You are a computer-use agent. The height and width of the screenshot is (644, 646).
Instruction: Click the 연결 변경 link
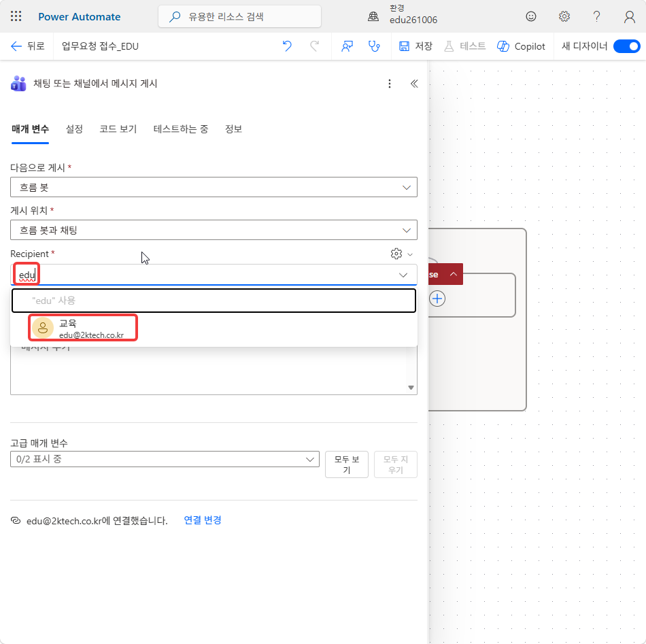202,520
